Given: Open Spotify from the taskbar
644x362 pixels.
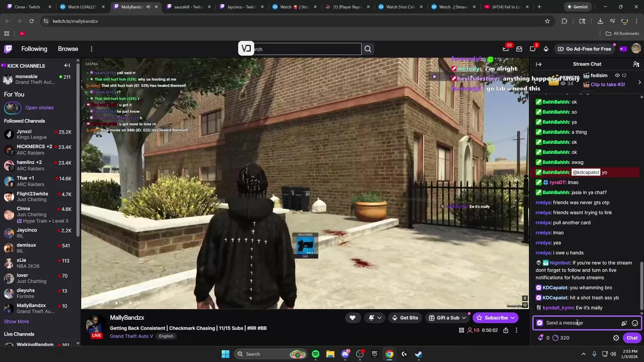Looking at the screenshot, I should tap(315, 354).
